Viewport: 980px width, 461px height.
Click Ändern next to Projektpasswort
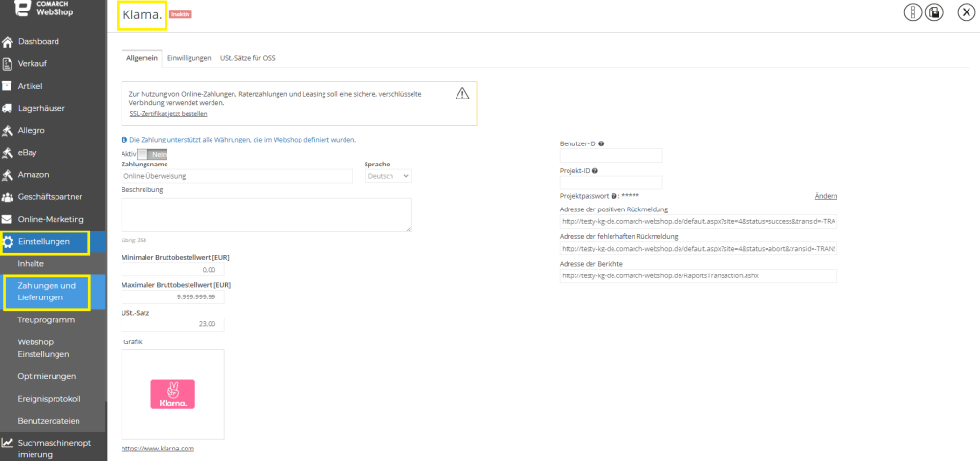pos(826,196)
